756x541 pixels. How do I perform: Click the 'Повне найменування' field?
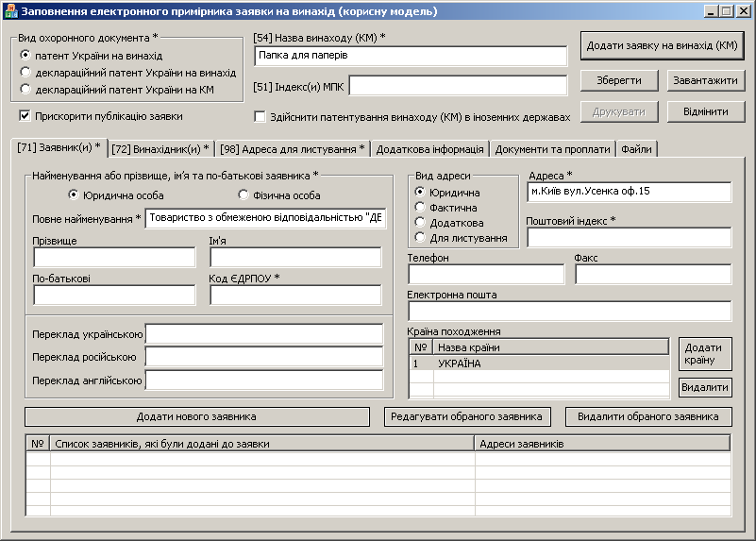pos(265,218)
